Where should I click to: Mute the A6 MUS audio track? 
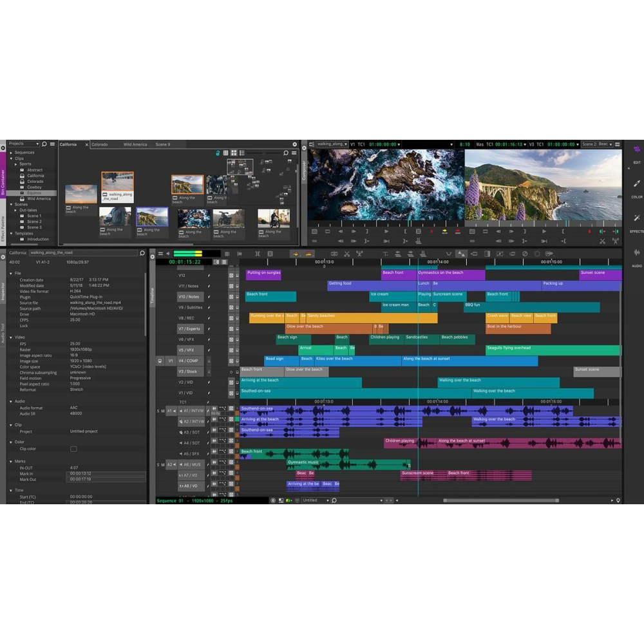[163, 465]
